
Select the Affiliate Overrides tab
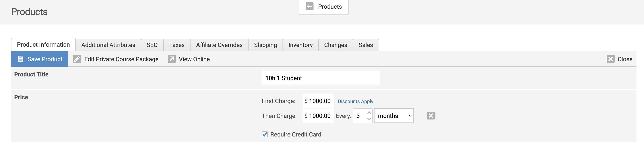tap(219, 45)
